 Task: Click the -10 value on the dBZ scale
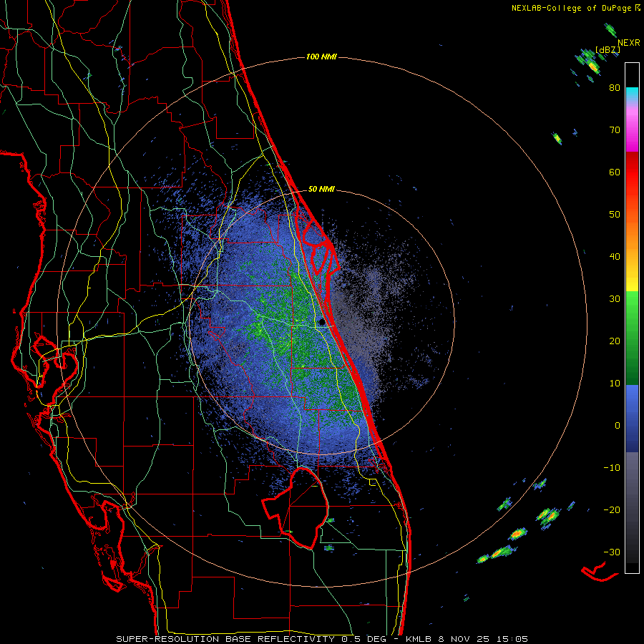point(612,468)
